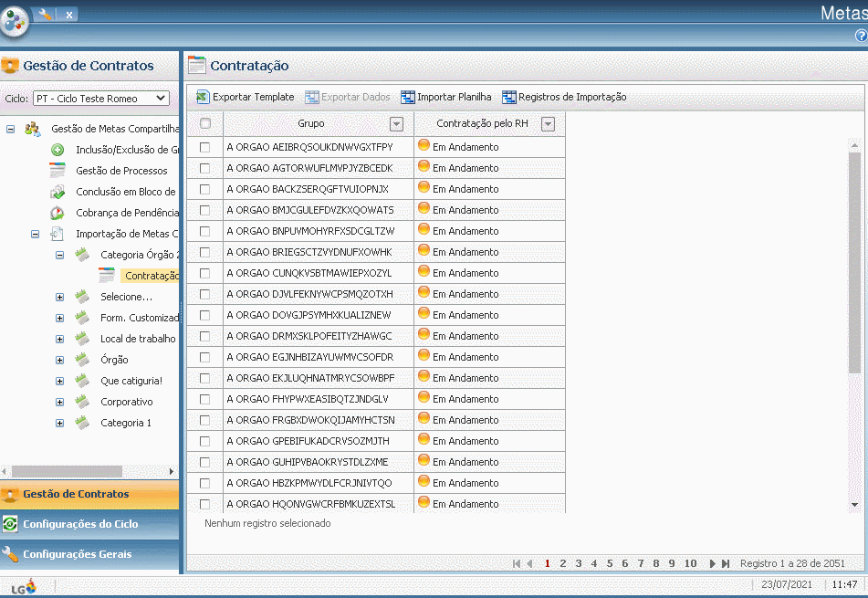
Task: Click the Configurações Gerais wrench icon
Action: click(x=10, y=553)
